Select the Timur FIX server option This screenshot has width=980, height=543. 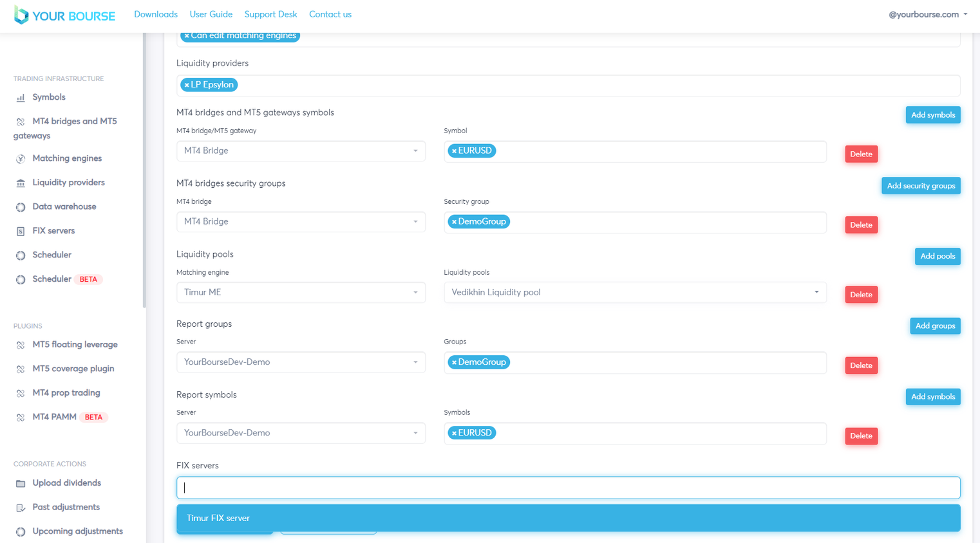[x=569, y=519]
